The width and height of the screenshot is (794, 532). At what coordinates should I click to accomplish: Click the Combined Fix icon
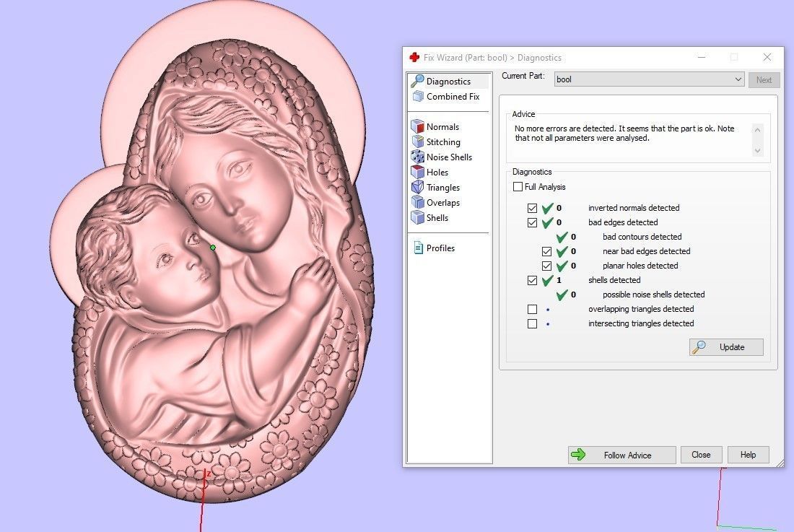pos(418,96)
